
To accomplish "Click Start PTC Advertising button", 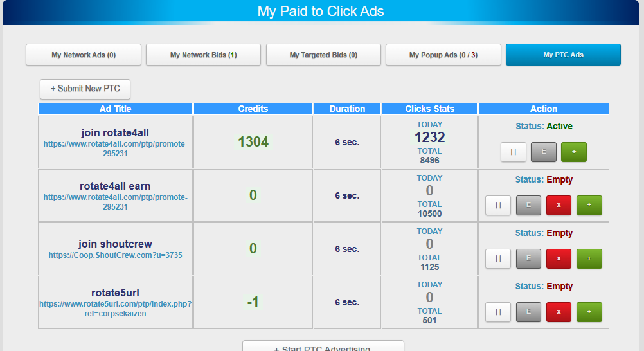I will click(x=323, y=346).
